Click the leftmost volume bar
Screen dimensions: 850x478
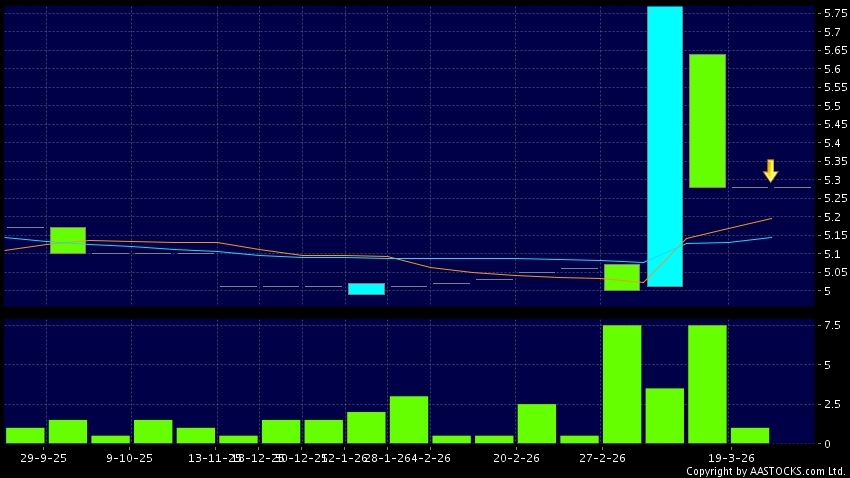click(25, 435)
